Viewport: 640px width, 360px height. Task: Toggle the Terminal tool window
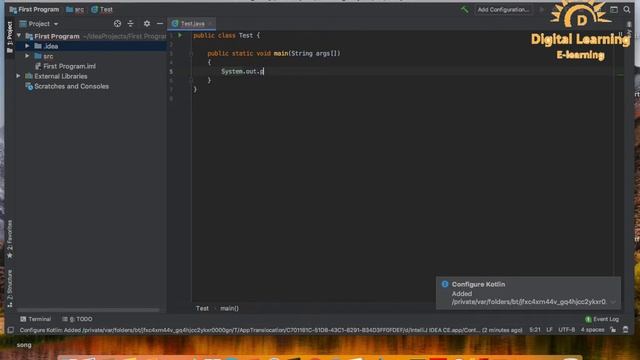pos(36,319)
